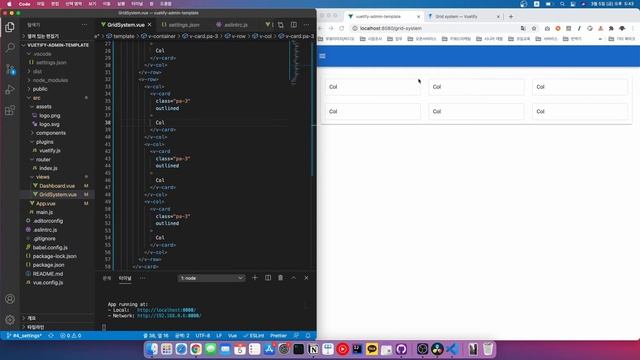640x360 pixels.
Task: Create a new terminal with plus icon
Action: pyautogui.click(x=255, y=278)
